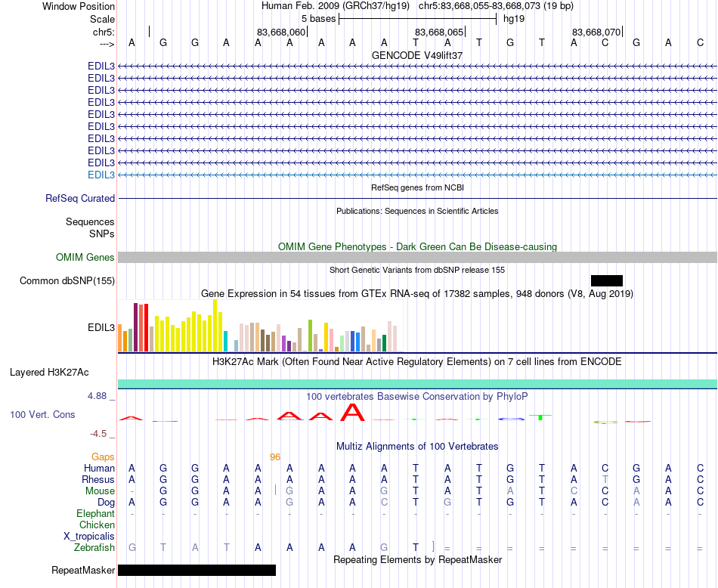This screenshot has height=588, width=718.
Task: Click the H3K27Ac Mark ENCODE title
Action: [x=417, y=362]
